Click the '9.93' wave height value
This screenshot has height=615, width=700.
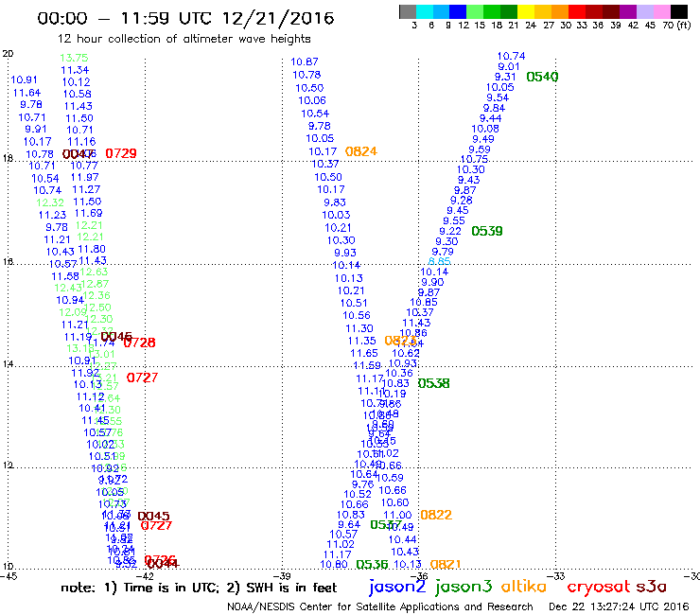pos(345,253)
